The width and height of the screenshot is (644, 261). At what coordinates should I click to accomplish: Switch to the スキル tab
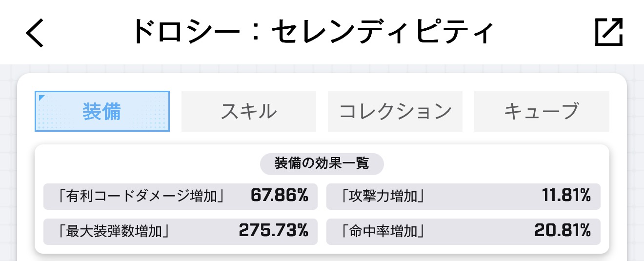tap(248, 111)
